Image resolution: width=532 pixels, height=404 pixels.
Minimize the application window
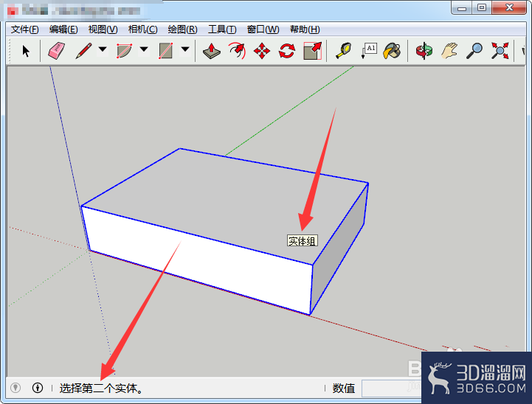click(461, 8)
